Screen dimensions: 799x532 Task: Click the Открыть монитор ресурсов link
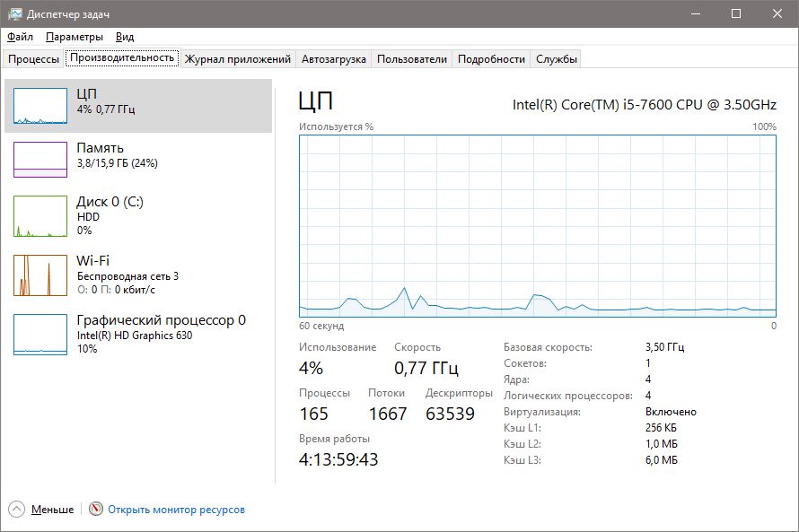[x=176, y=510]
